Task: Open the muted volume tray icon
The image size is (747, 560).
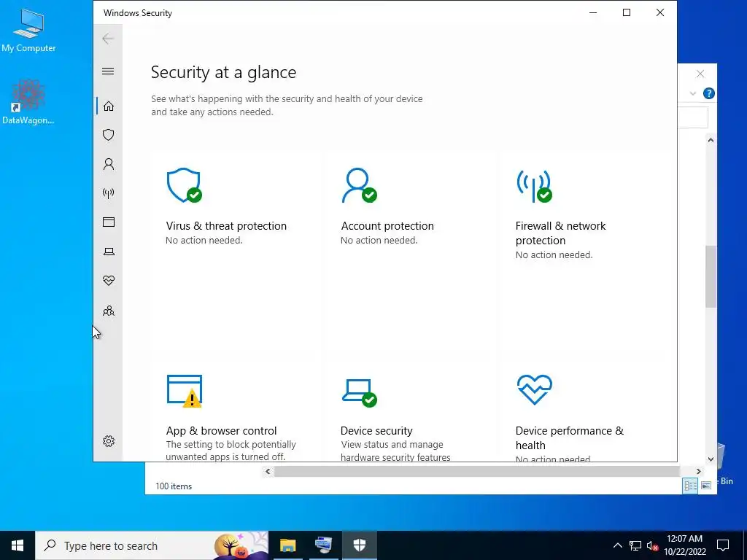Action: coord(653,545)
